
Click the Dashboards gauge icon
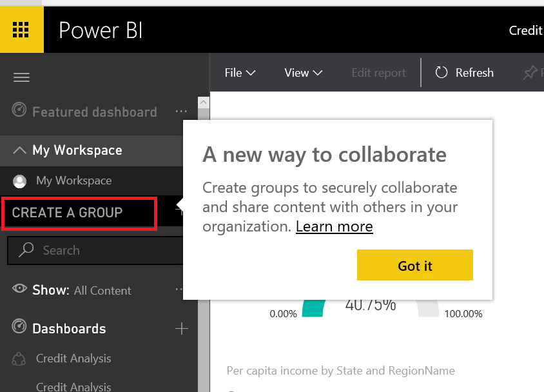pos(19,328)
